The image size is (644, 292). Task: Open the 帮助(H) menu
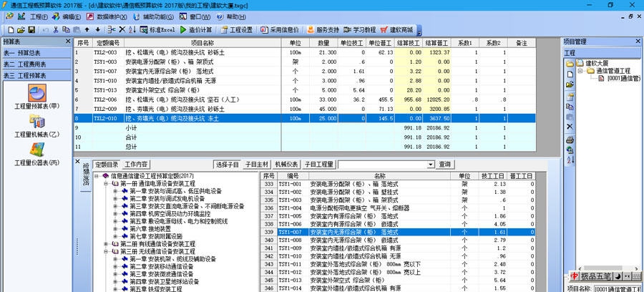[x=235, y=17]
